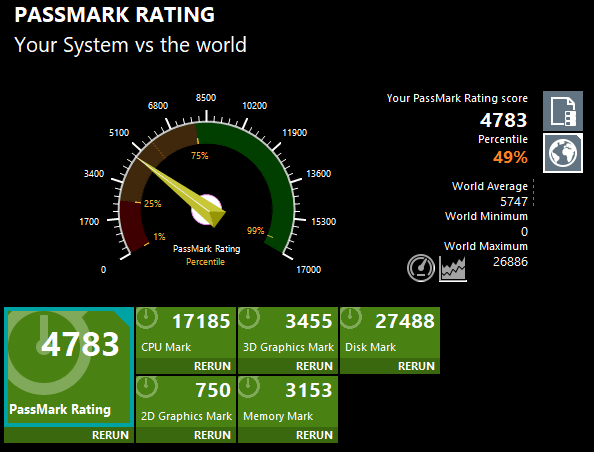Click the power icon in 3D Graphics tile
This screenshot has height=452, width=594.
pyautogui.click(x=249, y=317)
